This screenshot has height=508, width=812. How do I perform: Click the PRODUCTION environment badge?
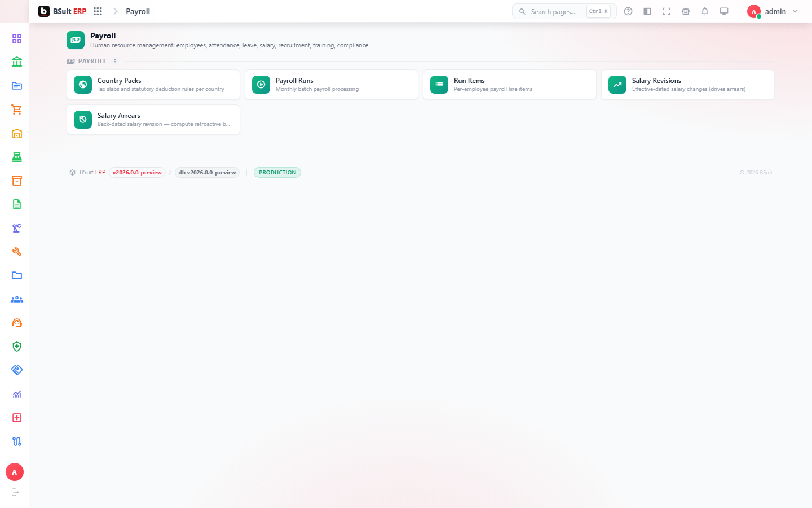[x=277, y=173]
